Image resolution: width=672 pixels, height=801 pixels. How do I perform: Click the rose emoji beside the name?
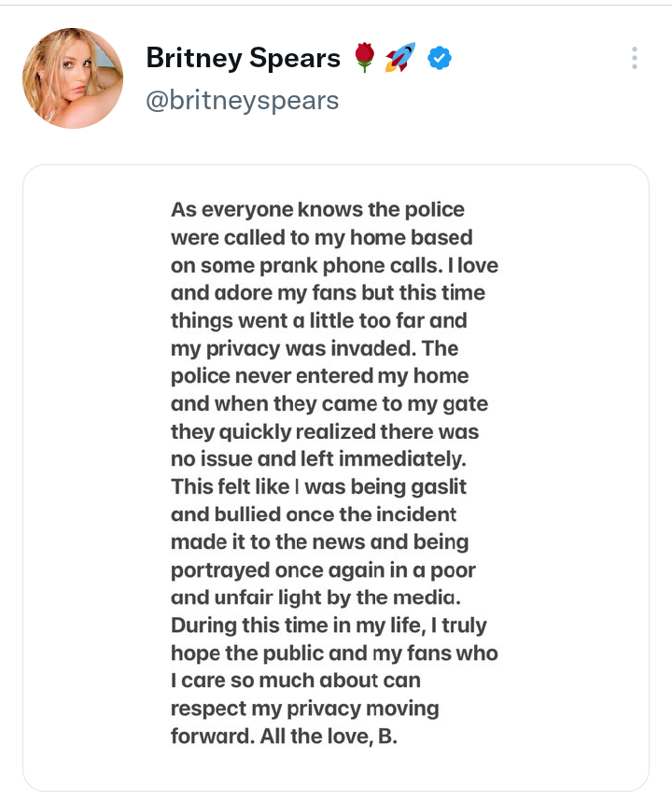(365, 59)
